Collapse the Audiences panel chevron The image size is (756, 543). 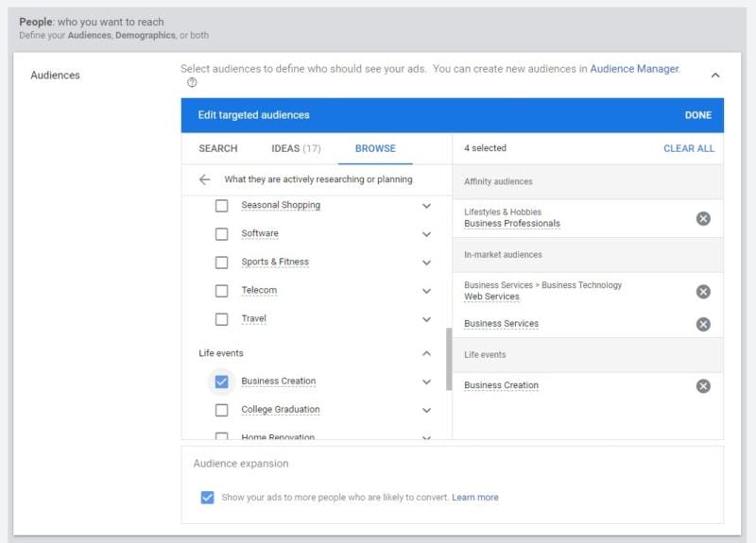coord(715,76)
